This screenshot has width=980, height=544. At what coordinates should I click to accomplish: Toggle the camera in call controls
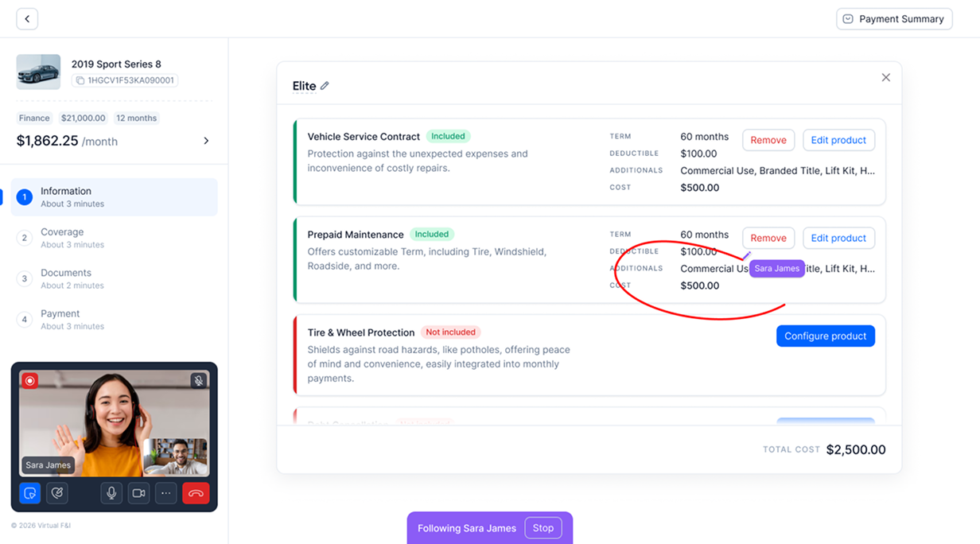click(x=138, y=493)
